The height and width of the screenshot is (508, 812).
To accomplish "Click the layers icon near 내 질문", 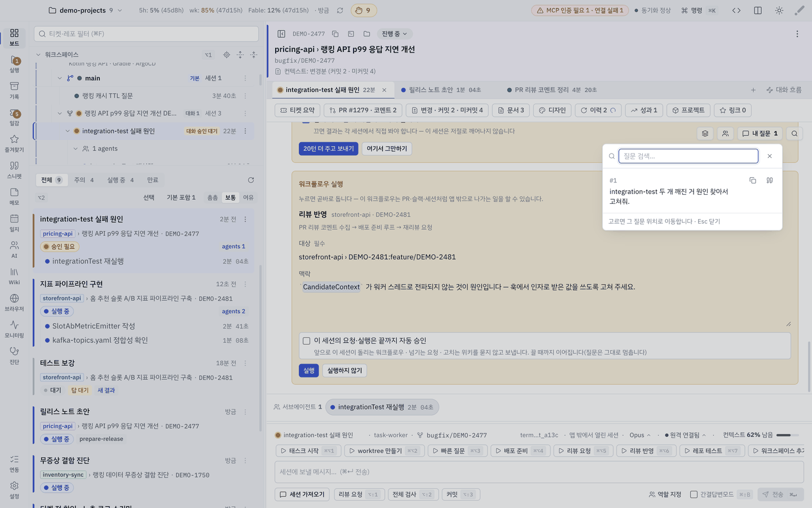I will click(705, 134).
